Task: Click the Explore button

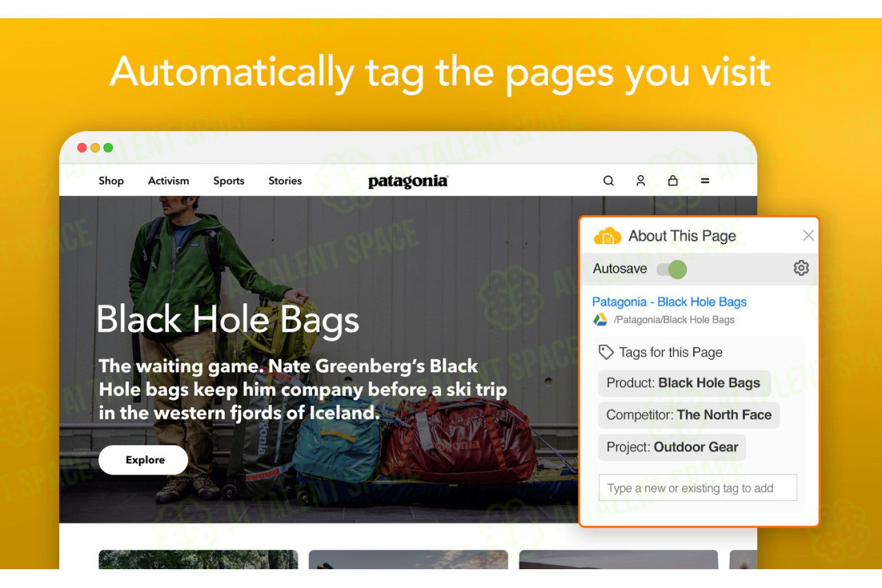Action: pyautogui.click(x=143, y=460)
